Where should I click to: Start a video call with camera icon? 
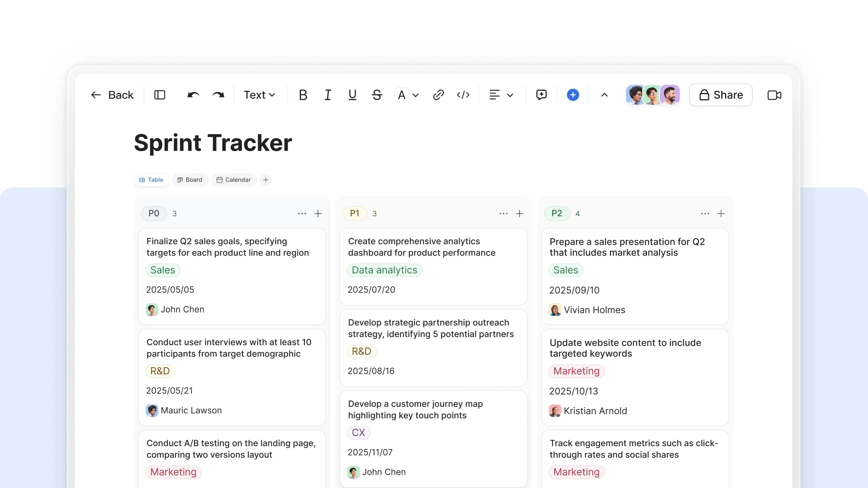[x=774, y=95]
